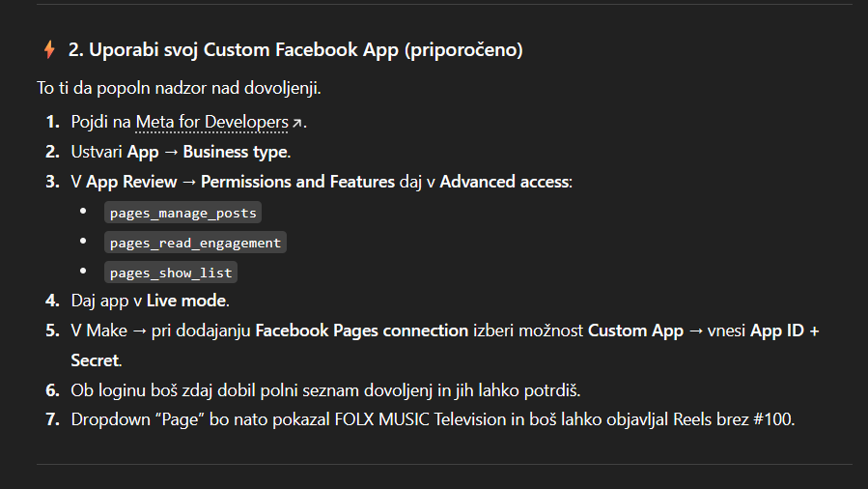
Task: Select the pages_manage_posts code chip
Action: click(x=182, y=213)
